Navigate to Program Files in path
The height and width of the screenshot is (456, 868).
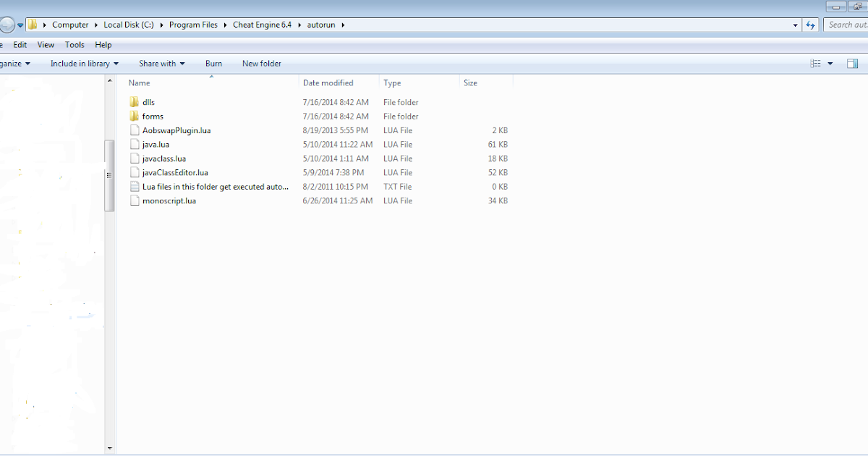click(x=193, y=25)
